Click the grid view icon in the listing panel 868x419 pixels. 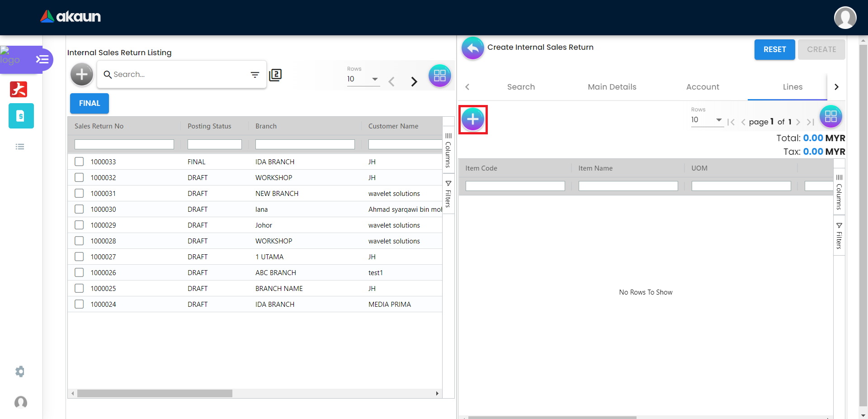(439, 76)
